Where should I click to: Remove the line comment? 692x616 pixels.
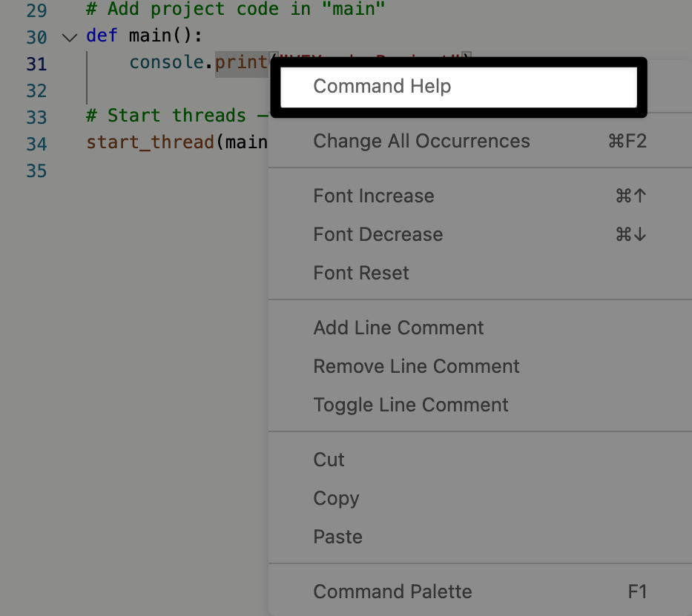click(416, 366)
